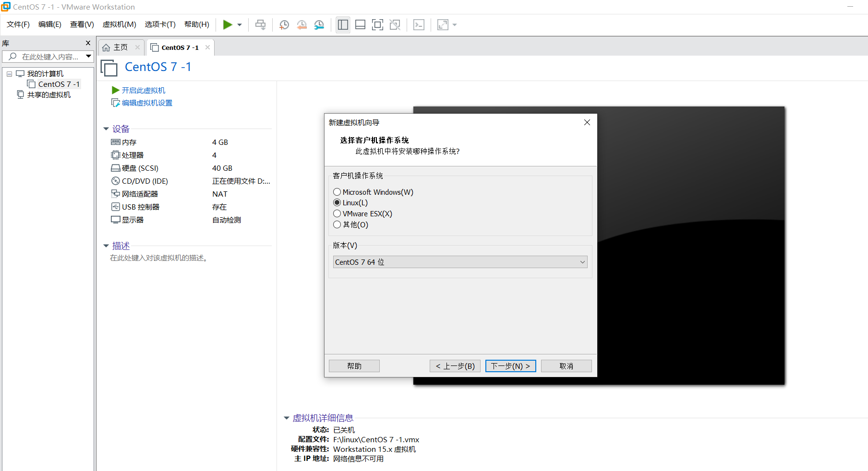Open the power options dropdown arrow beside play

pos(239,25)
